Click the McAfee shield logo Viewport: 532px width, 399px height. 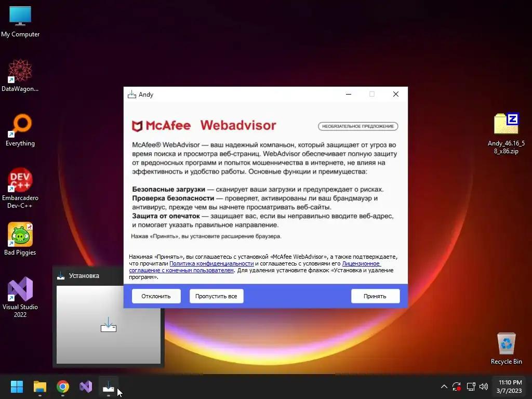(x=137, y=126)
